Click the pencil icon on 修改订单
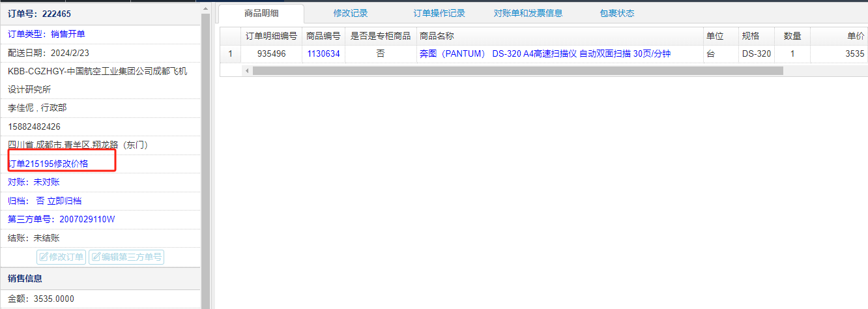 (44, 257)
